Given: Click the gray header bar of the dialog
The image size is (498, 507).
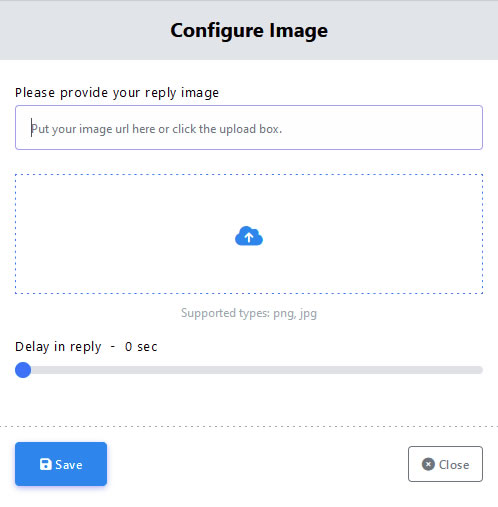Looking at the screenshot, I should point(249,30).
